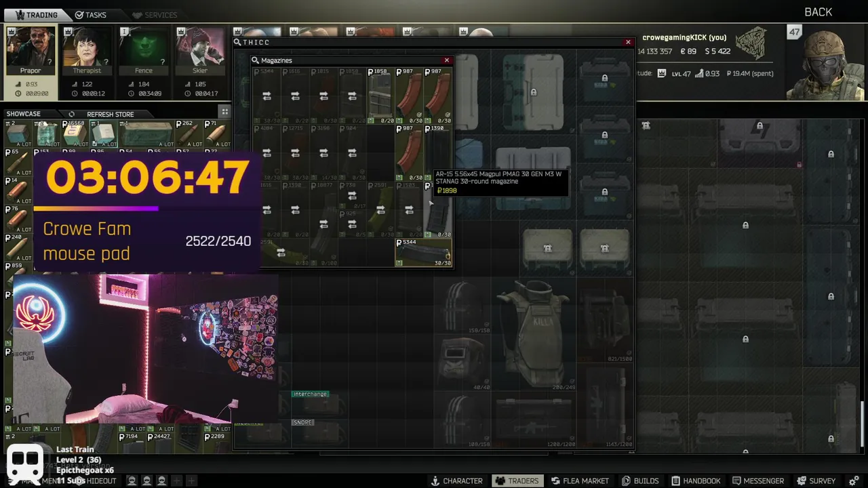The width and height of the screenshot is (868, 488).
Task: Click the dimmed 3158 magazine swap icon
Action: click(x=323, y=153)
